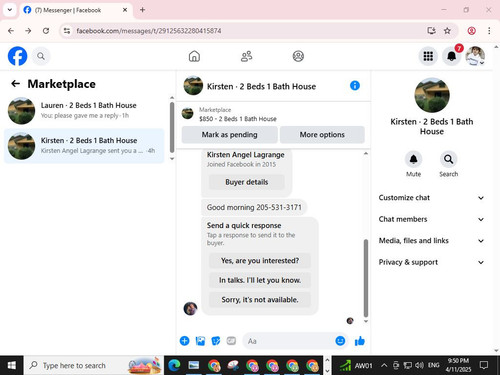Expand the Customize chat section
Viewport: 500px width, 375px height.
click(431, 198)
